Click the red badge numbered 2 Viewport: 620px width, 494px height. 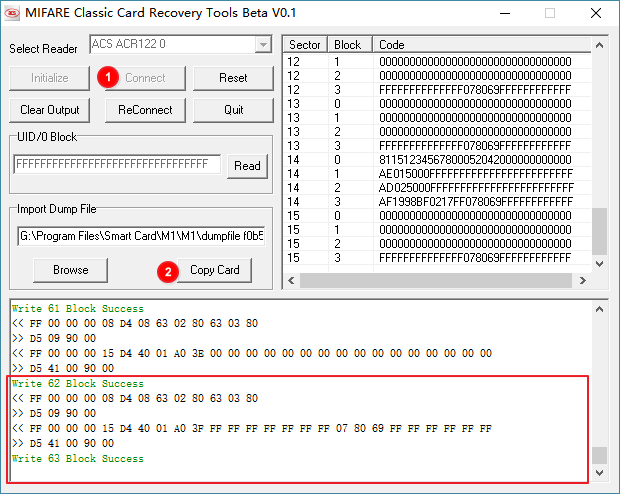pyautogui.click(x=169, y=271)
